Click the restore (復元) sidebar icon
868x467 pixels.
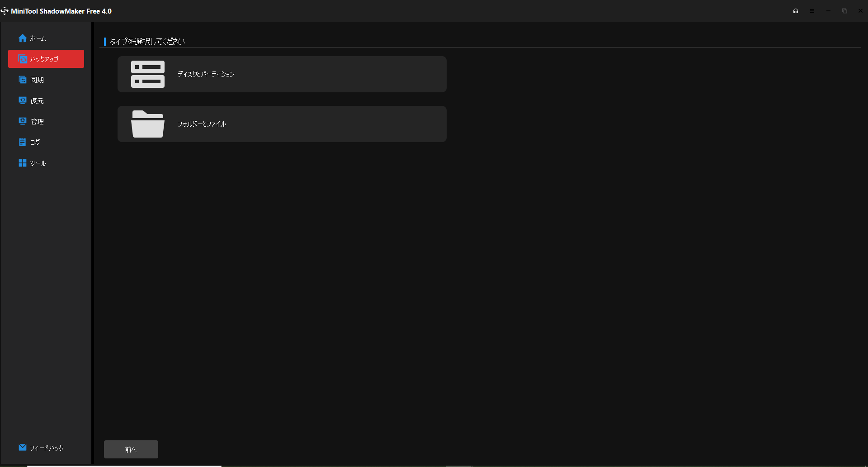22,100
